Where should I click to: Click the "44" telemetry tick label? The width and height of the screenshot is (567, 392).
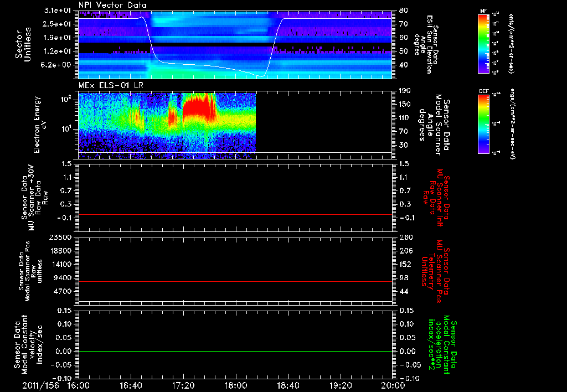[x=404, y=291]
